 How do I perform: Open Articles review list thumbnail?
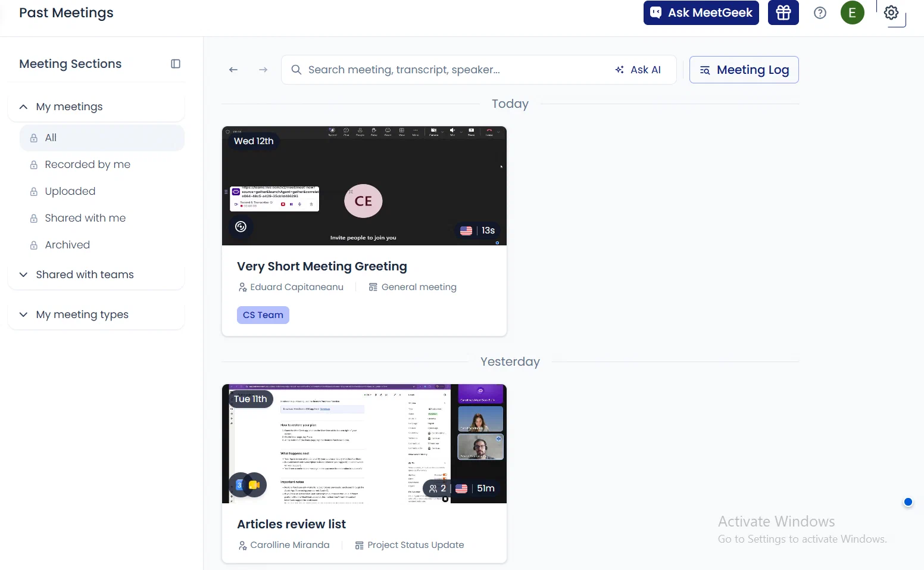364,444
